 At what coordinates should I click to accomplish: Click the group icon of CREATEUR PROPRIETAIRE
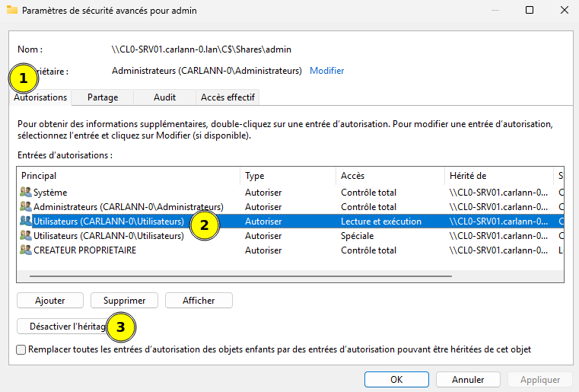[x=25, y=250]
